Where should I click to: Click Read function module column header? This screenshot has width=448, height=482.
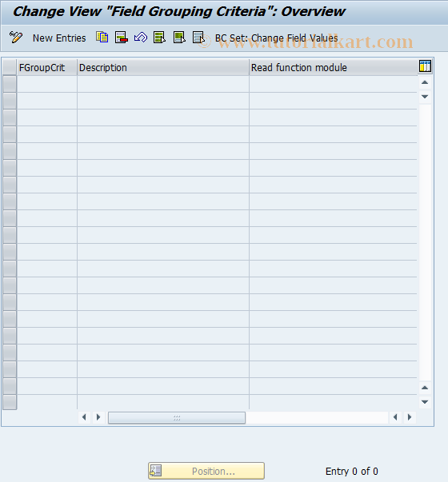(x=334, y=67)
